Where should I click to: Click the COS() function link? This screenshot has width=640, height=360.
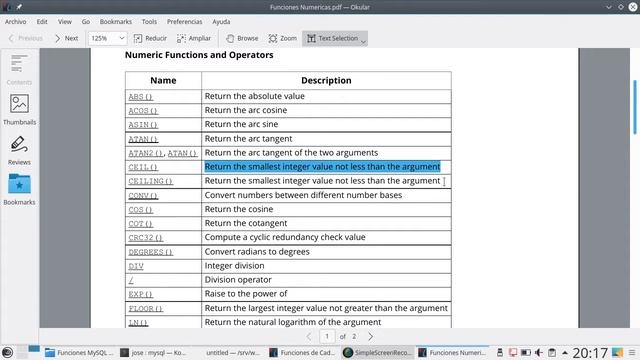pos(140,209)
